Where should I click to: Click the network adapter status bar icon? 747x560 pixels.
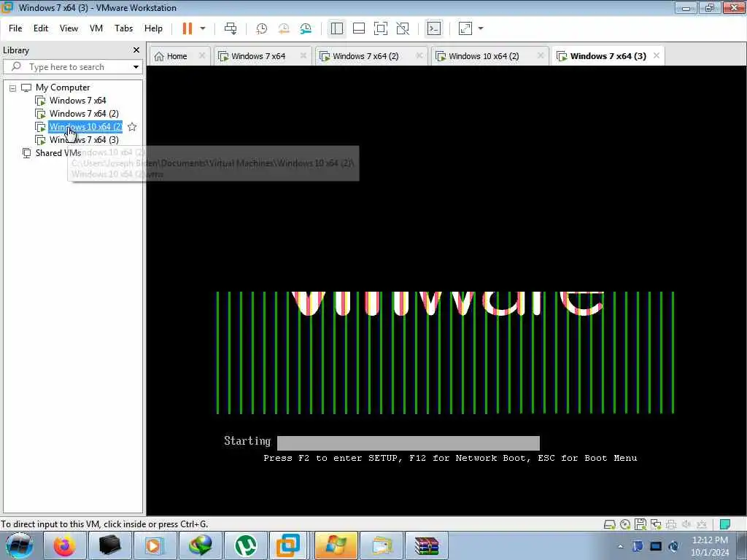[656, 525]
